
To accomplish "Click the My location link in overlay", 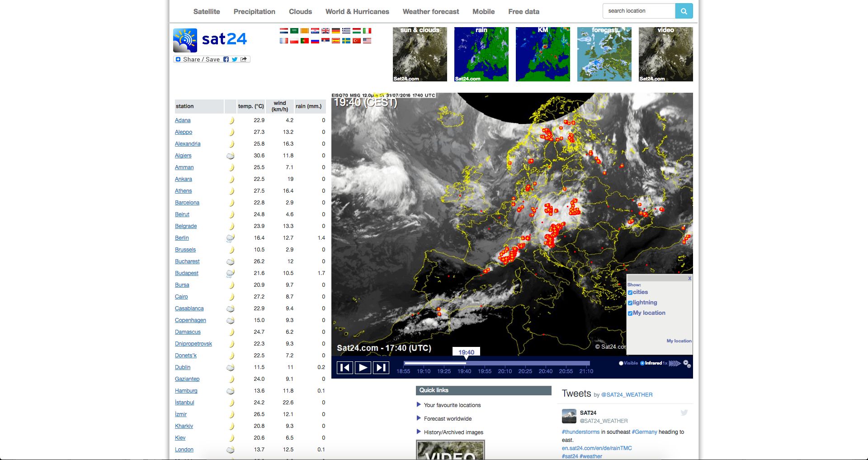I will click(679, 341).
